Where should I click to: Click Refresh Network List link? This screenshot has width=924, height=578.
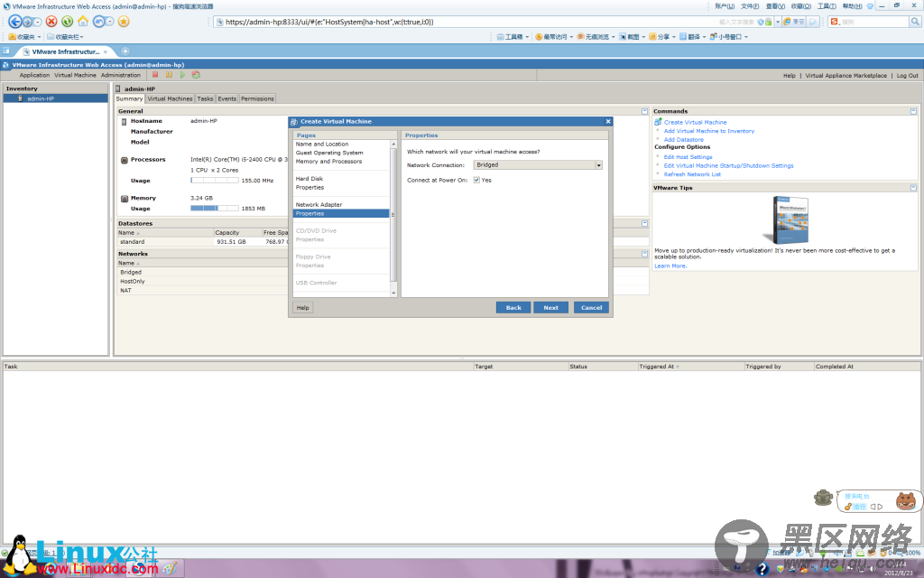pyautogui.click(x=692, y=174)
